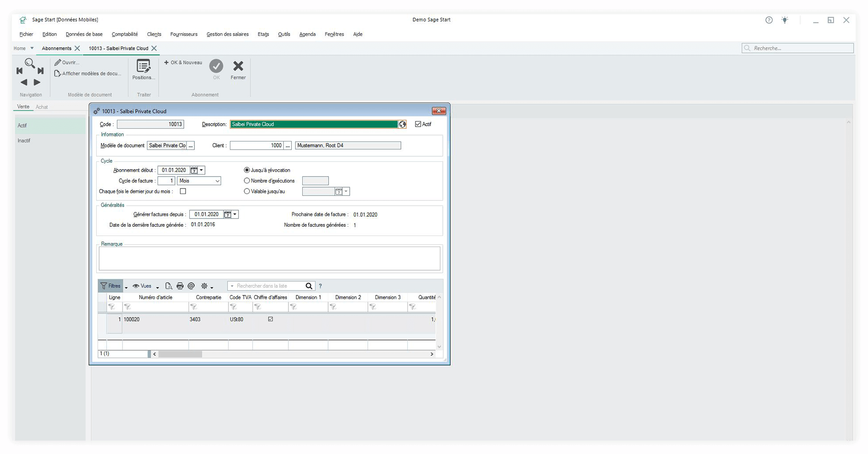Image resolution: width=868 pixels, height=454 pixels.
Task: Toggle Chiffre d'affaires checkbox in row 1
Action: coord(270,319)
